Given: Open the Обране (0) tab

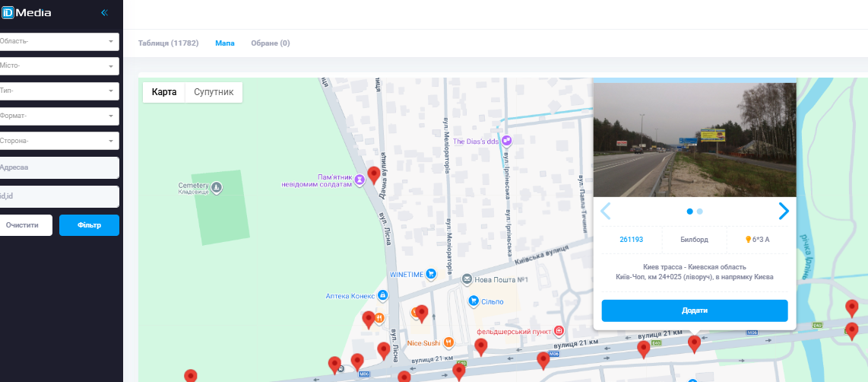Looking at the screenshot, I should point(270,43).
